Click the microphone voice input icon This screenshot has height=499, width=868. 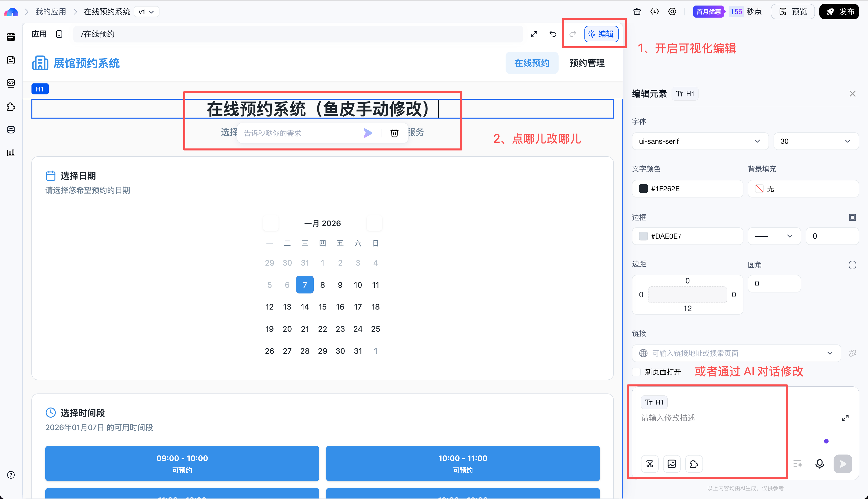tap(819, 464)
